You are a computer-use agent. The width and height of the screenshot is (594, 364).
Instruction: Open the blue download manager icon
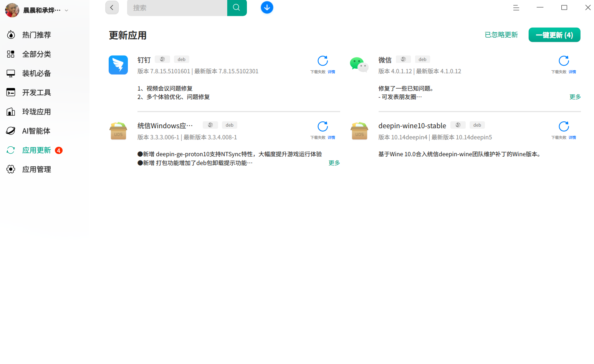[x=267, y=7]
